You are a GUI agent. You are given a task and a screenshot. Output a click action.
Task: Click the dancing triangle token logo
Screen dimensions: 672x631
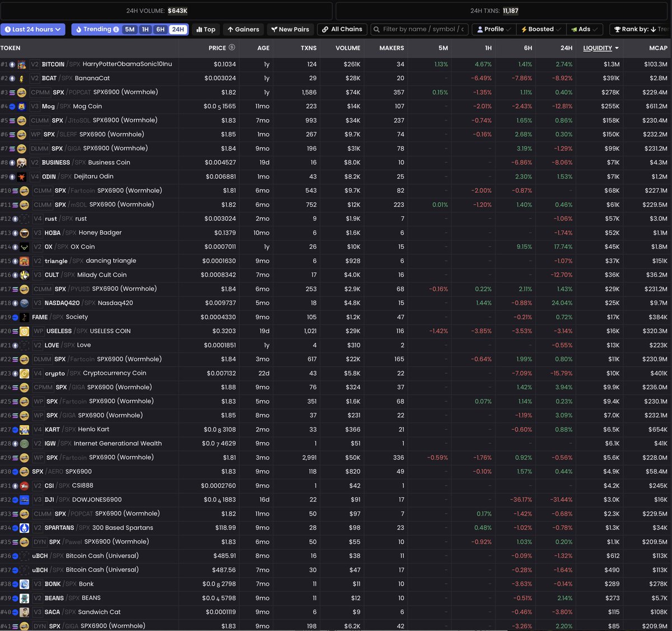coord(24,261)
